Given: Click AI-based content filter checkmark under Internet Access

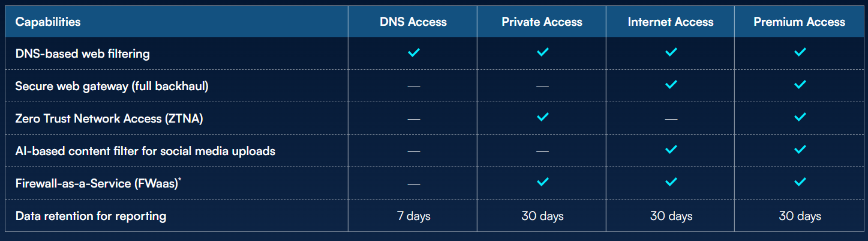Looking at the screenshot, I should pyautogui.click(x=671, y=150).
